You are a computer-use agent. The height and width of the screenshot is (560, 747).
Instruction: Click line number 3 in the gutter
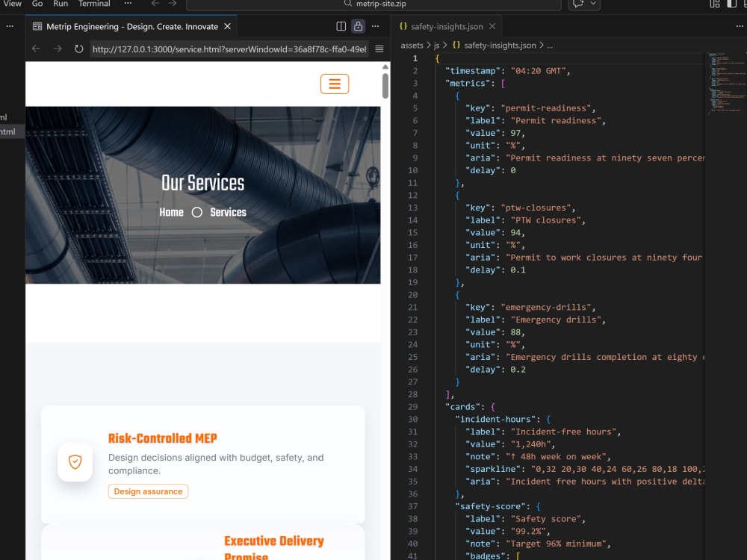(415, 84)
